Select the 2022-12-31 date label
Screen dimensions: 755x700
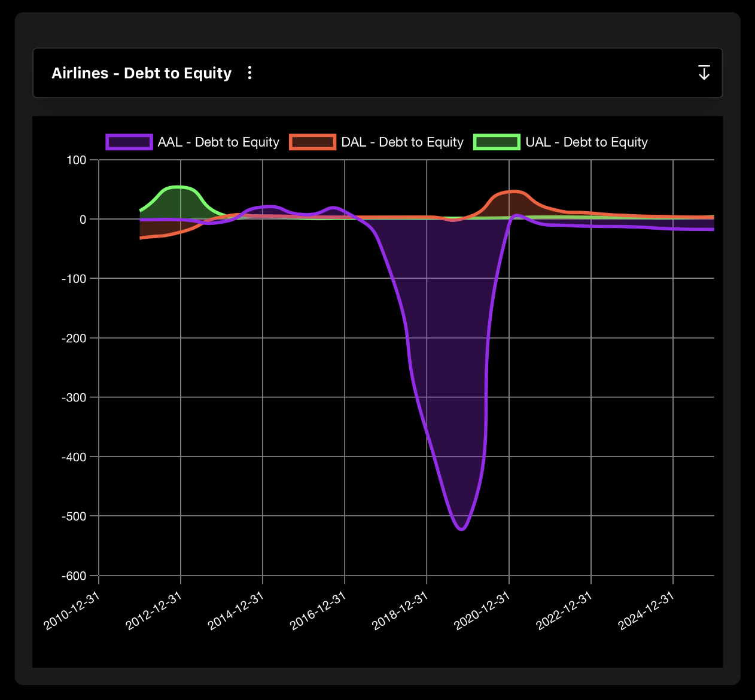[565, 610]
